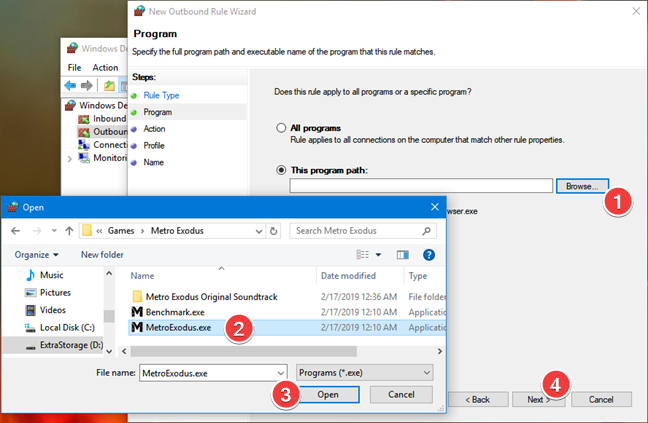Viewport: 648px width, 423px height.
Task: Open the Programs (*.exe) file type dropdown
Action: [364, 373]
